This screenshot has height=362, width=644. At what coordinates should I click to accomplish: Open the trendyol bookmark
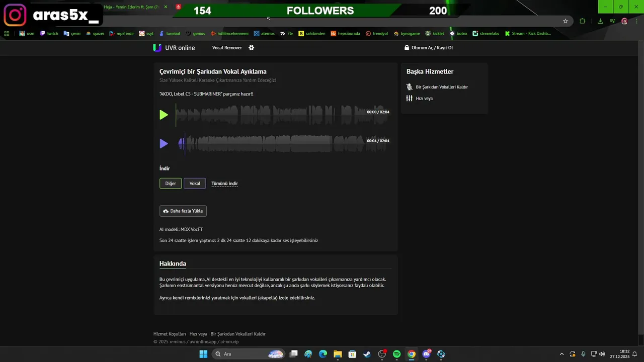(377, 34)
